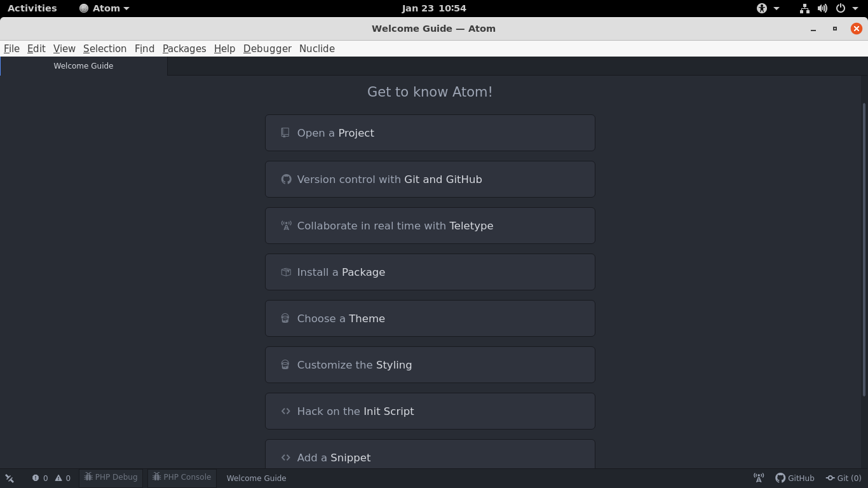
Task: Maximize the Atom window
Action: click(x=835, y=29)
